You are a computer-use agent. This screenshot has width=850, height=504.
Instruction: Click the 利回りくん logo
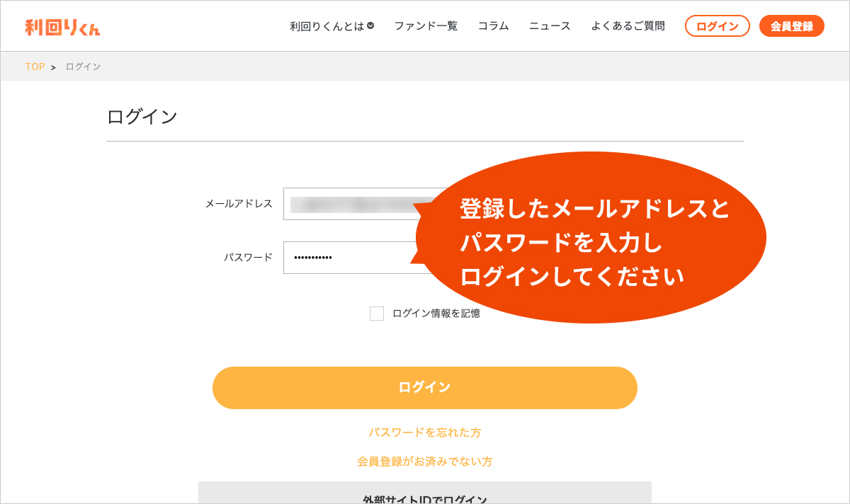coord(62,27)
